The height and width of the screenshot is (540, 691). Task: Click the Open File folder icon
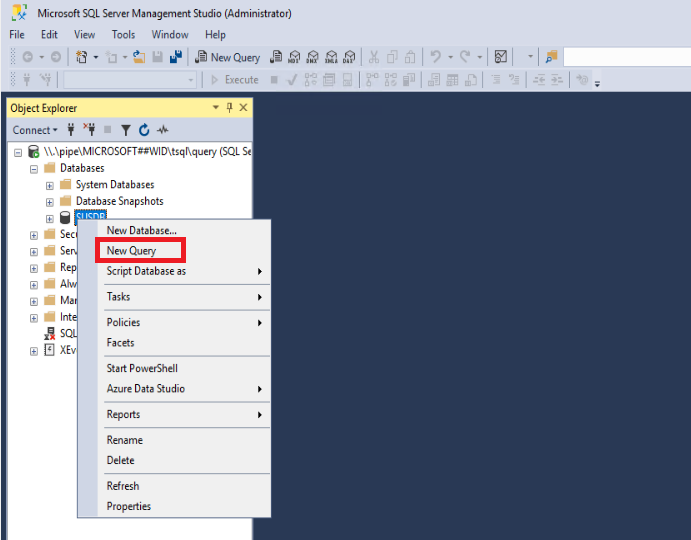(139, 57)
